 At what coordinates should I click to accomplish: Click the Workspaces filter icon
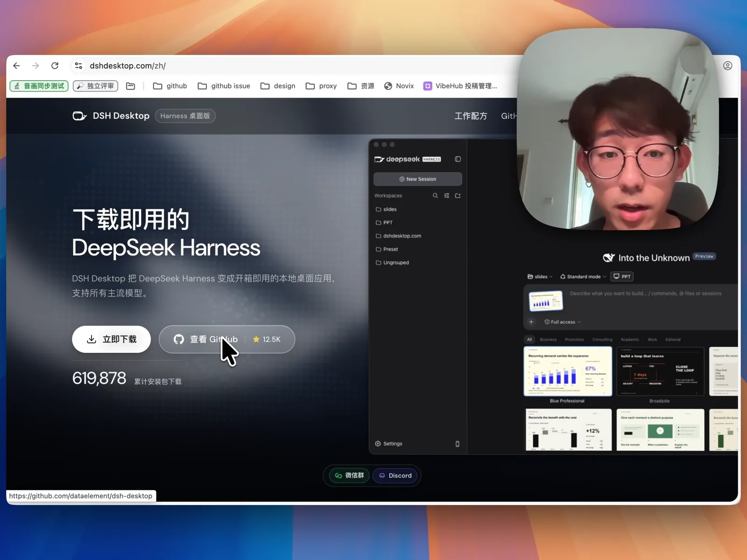click(x=446, y=196)
